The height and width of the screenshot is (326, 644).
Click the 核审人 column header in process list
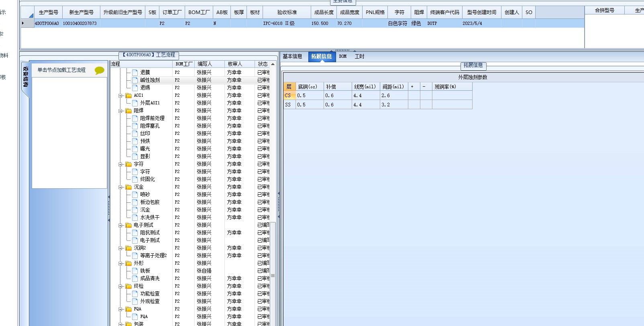[x=239, y=64]
